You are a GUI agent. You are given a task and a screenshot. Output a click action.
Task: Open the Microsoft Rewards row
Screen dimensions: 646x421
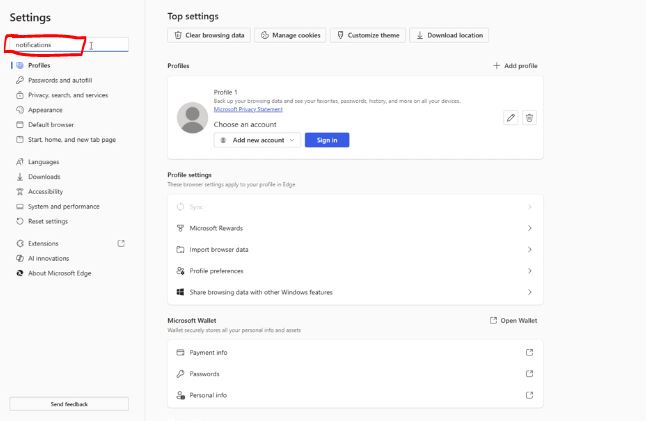click(x=355, y=228)
